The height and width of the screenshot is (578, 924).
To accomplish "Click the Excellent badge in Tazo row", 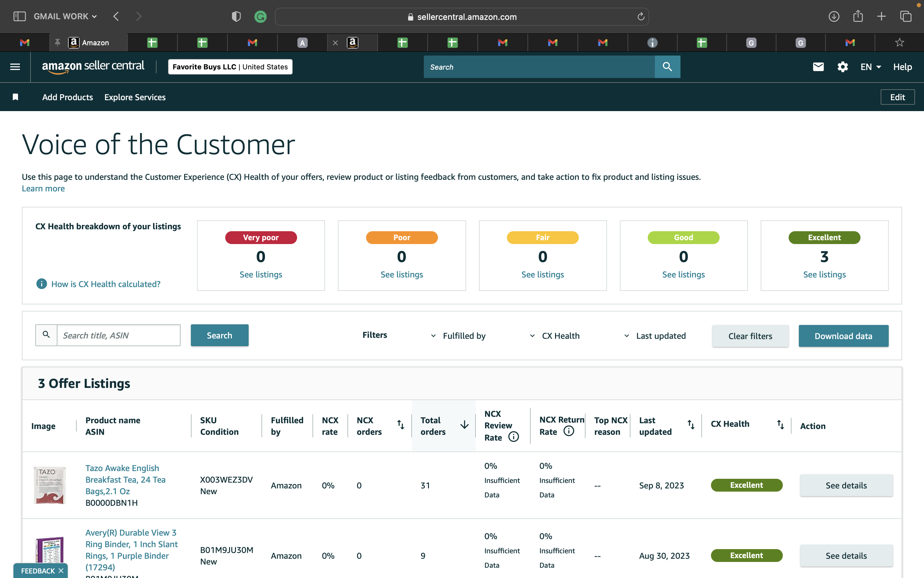I will [x=747, y=485].
